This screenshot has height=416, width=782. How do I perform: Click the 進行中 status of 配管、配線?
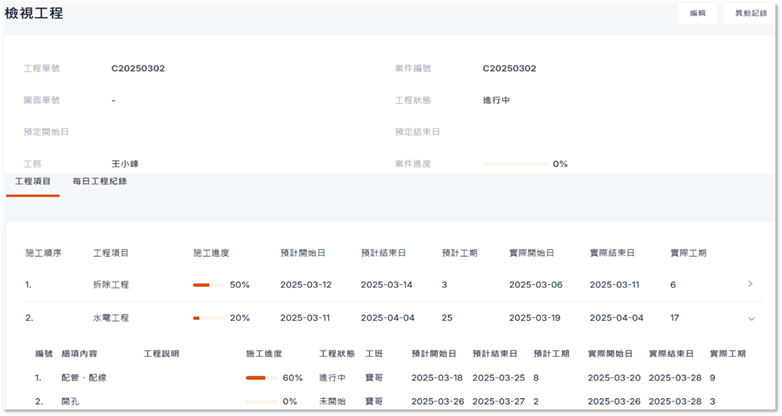(x=332, y=378)
